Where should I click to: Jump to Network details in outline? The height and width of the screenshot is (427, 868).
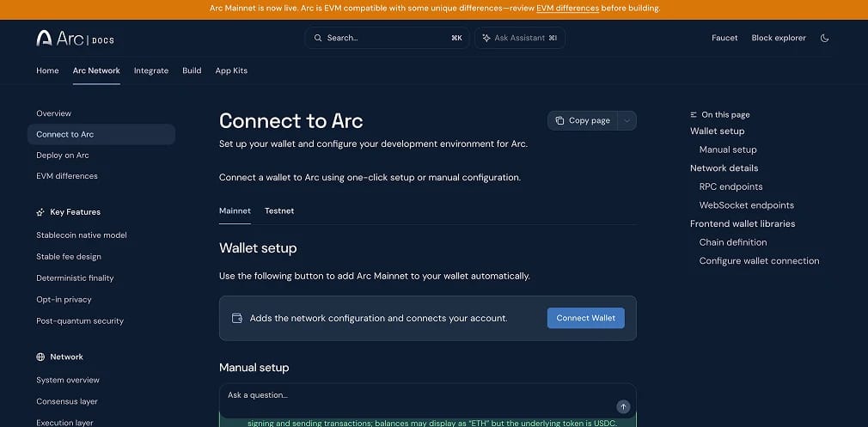724,168
